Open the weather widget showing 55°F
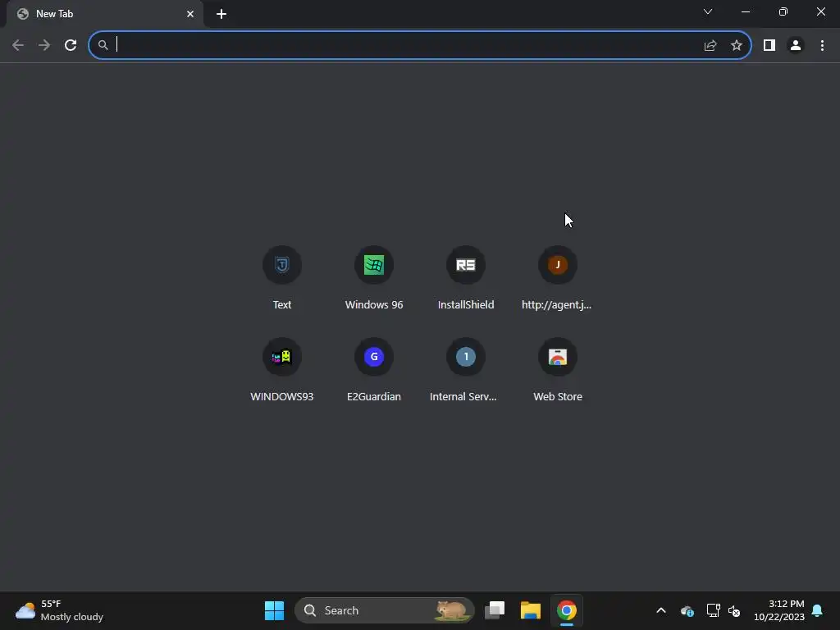Viewport: 840px width, 630px height. [59, 610]
